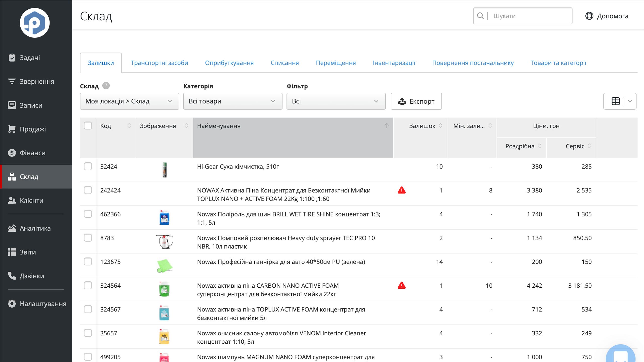Toggle Найменування ascending sort arrow
This screenshot has height=362, width=644.
(387, 126)
